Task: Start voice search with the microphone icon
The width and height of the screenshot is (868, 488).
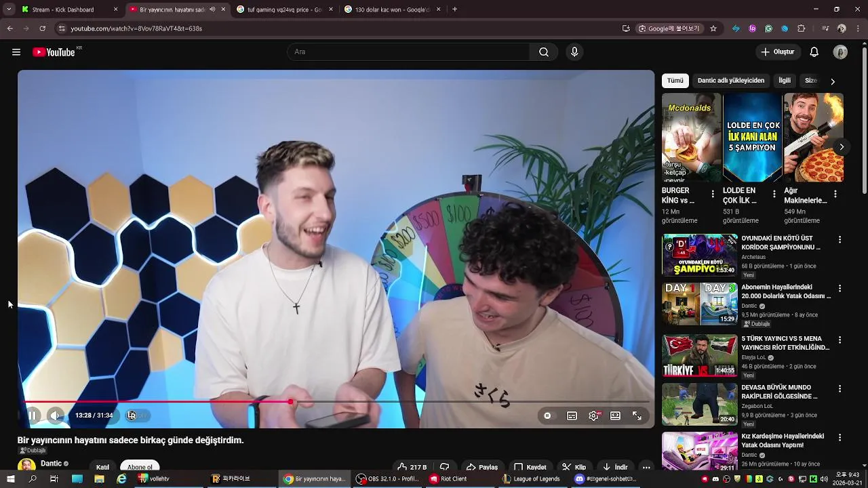Action: pyautogui.click(x=574, y=52)
